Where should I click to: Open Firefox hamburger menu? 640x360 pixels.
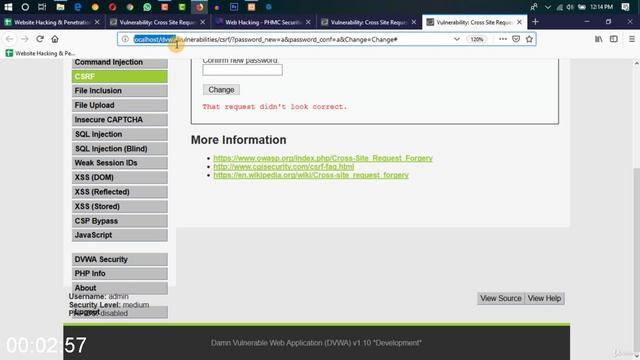click(x=631, y=39)
